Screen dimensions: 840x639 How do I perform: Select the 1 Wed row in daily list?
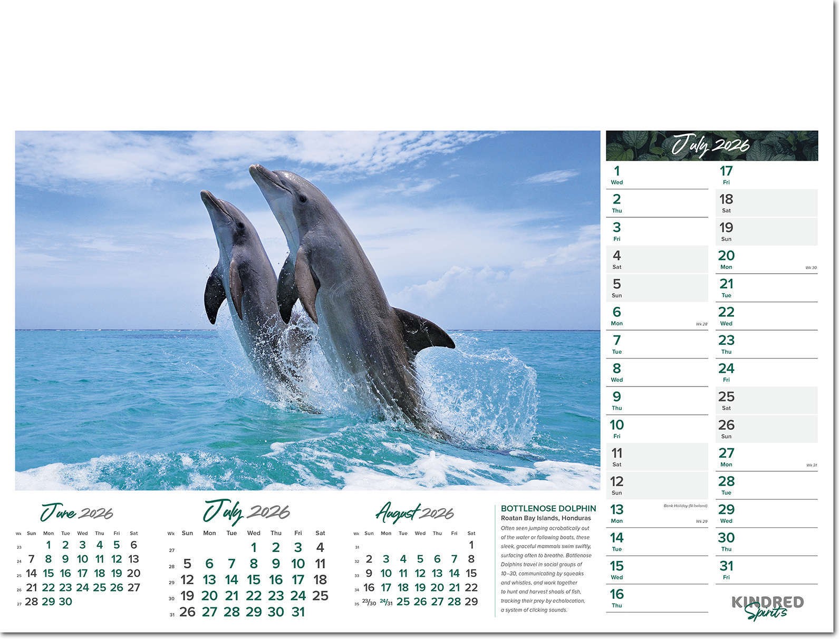point(656,175)
